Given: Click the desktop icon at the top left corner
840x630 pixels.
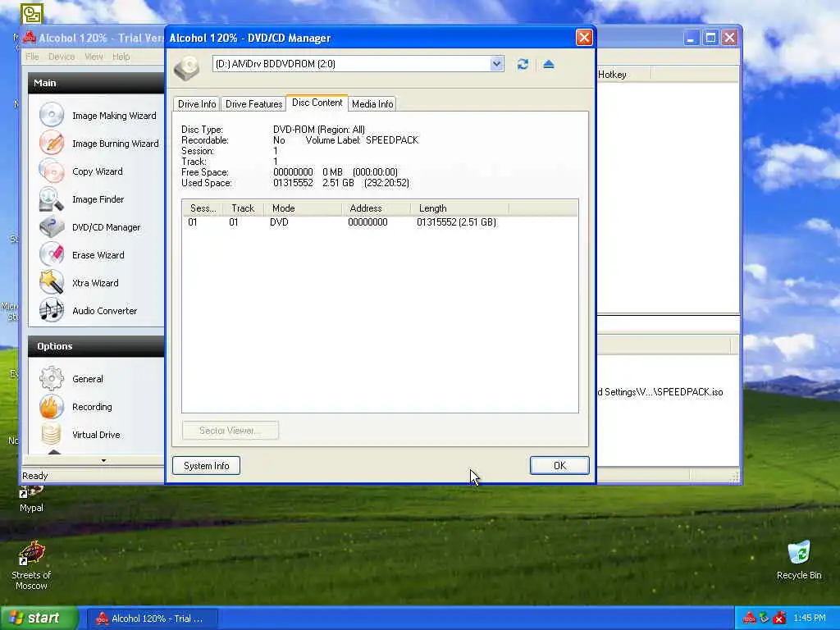Looking at the screenshot, I should pos(32,14).
